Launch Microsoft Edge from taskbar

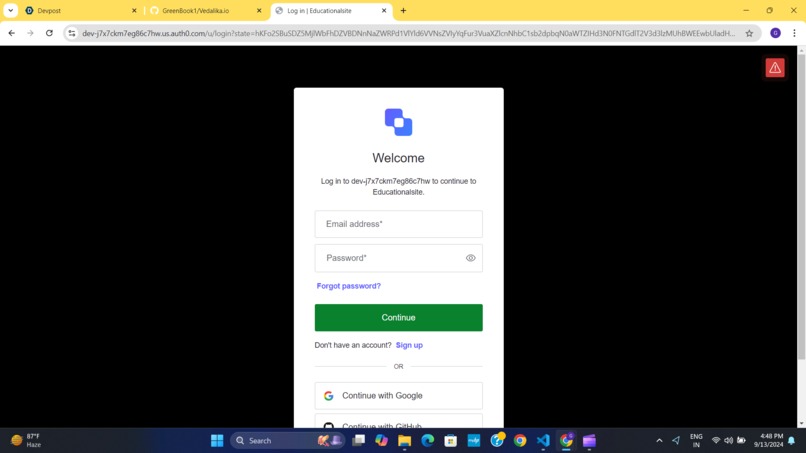coord(428,441)
